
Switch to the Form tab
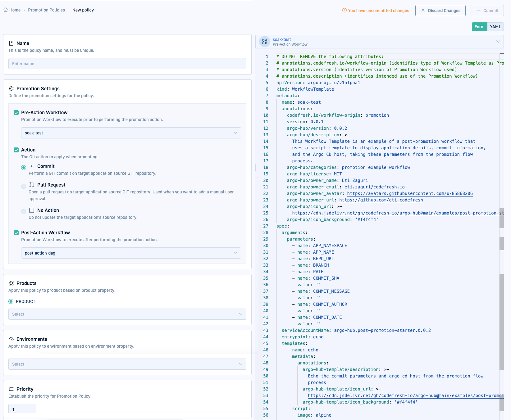coord(479,27)
